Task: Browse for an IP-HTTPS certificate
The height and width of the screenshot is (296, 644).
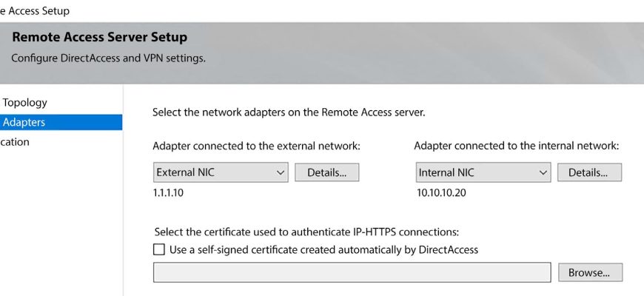Action: pyautogui.click(x=589, y=272)
